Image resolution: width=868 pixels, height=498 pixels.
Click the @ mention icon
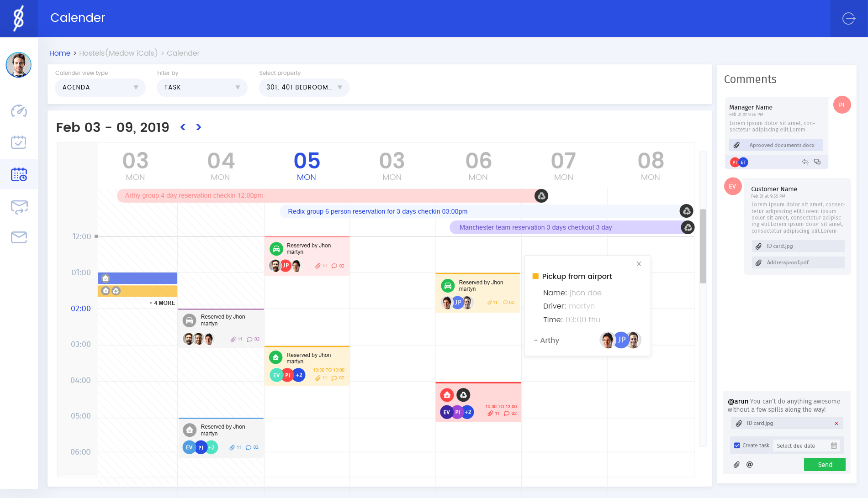pos(750,465)
